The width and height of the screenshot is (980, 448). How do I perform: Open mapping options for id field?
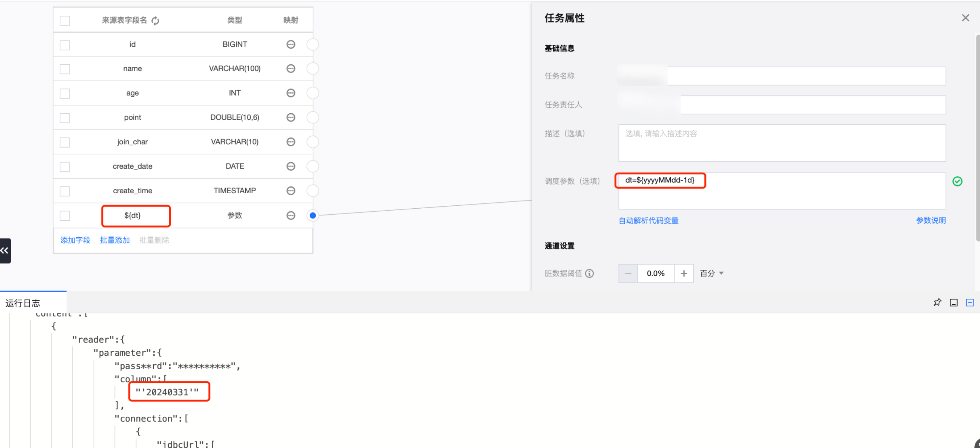pos(291,44)
